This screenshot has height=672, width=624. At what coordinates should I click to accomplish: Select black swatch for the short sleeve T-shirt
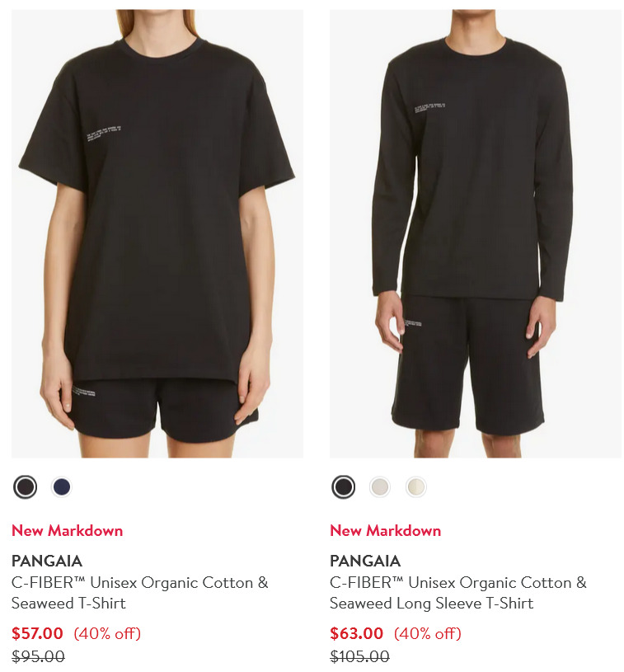click(26, 487)
